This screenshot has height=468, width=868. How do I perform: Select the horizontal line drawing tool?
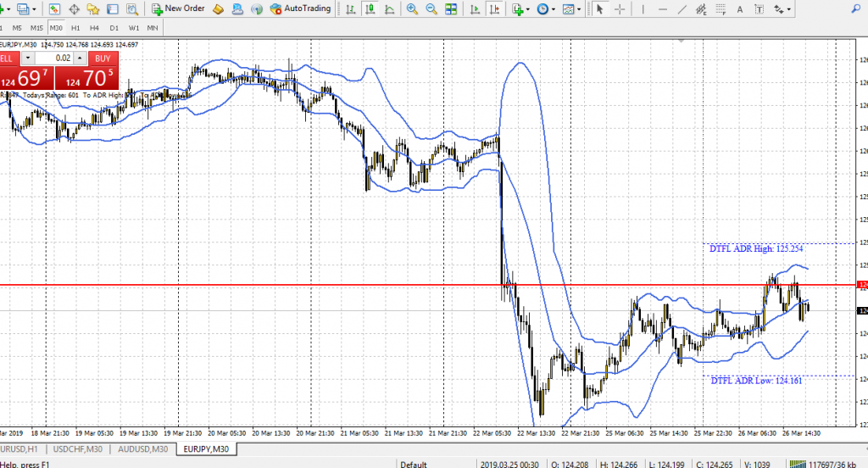point(663,8)
